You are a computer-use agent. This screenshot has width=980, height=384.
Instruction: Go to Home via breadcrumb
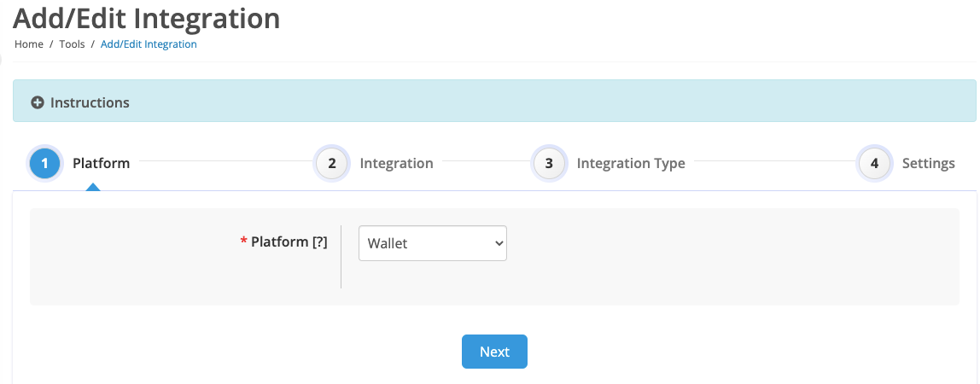[29, 44]
